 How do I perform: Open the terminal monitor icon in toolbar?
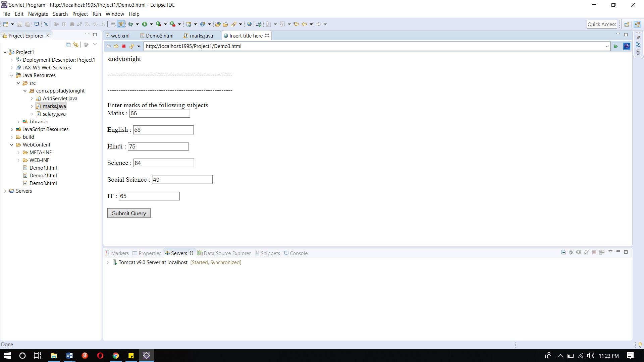[x=37, y=24]
